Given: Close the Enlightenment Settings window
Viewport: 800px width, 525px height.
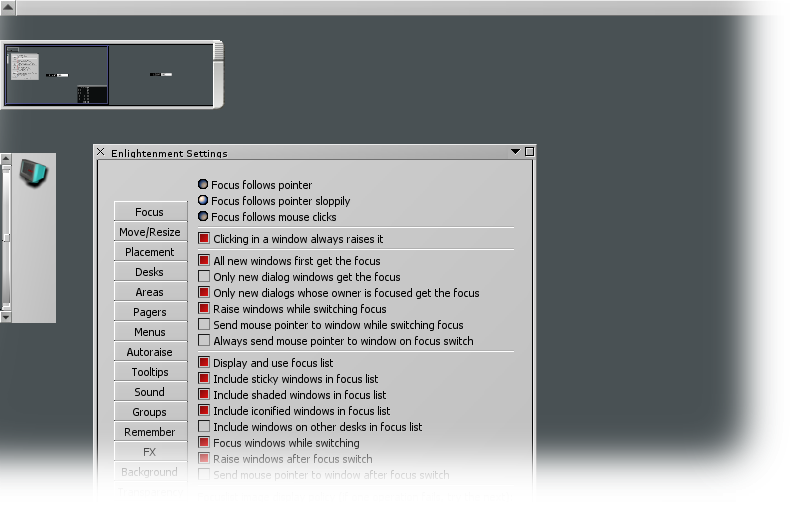Looking at the screenshot, I should (x=101, y=152).
